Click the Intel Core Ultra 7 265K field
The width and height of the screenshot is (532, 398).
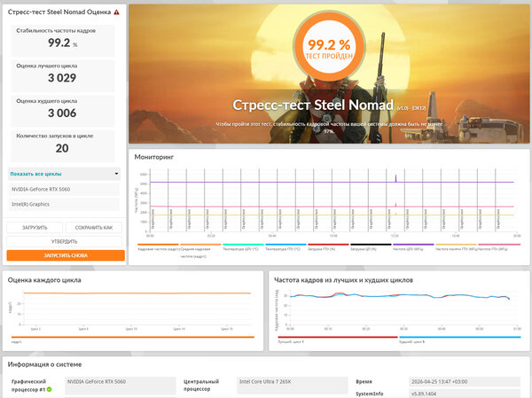pyautogui.click(x=293, y=385)
